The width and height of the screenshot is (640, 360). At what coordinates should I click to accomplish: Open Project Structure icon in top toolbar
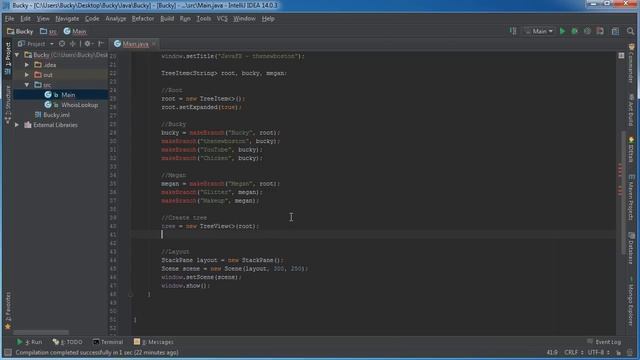[x=615, y=31]
